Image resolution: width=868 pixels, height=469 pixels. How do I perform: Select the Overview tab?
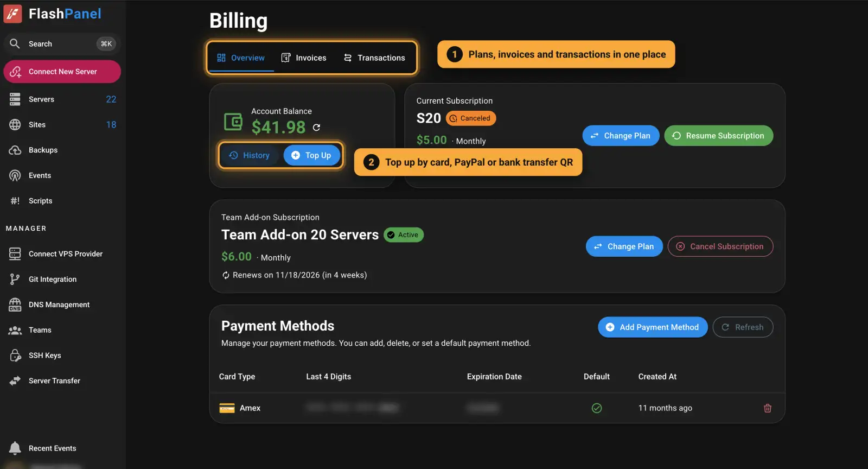tap(241, 58)
